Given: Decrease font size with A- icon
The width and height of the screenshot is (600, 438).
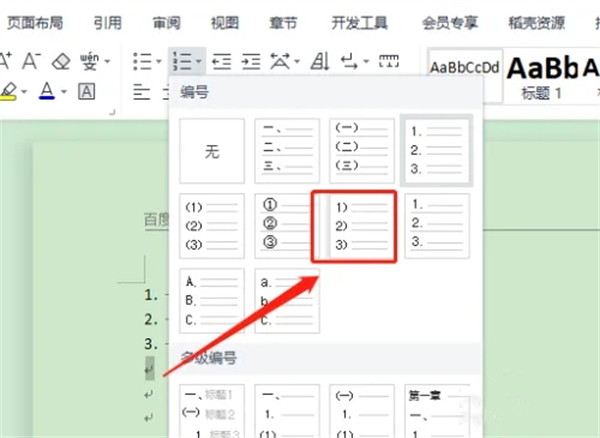Looking at the screenshot, I should pos(31,61).
